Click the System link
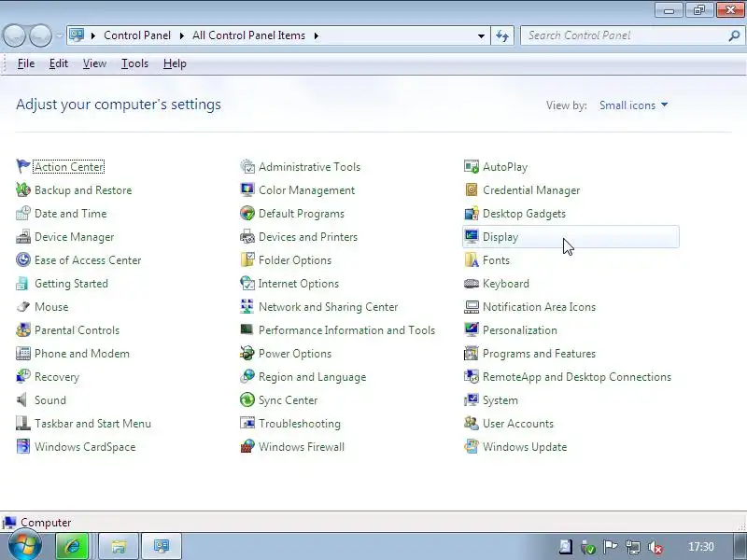Image resolution: width=747 pixels, height=560 pixels. (x=500, y=400)
